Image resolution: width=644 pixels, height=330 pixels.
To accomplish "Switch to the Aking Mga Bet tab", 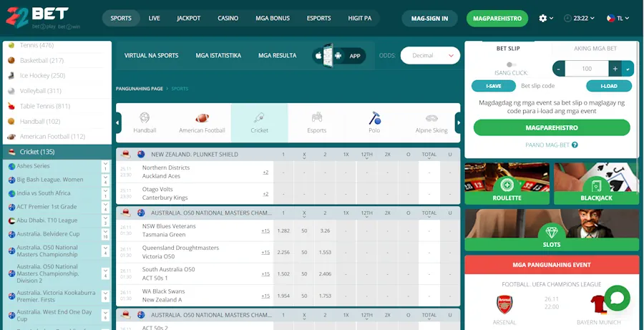I will click(x=595, y=49).
